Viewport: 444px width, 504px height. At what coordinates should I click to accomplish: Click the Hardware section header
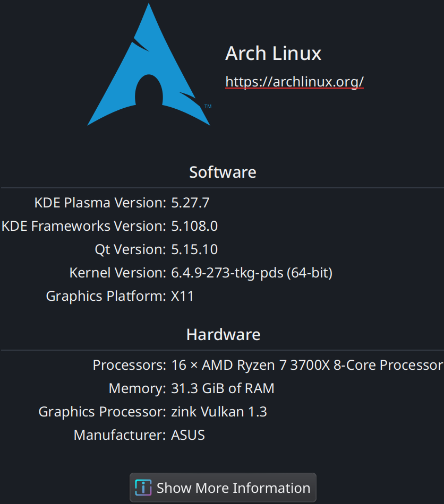pyautogui.click(x=223, y=334)
